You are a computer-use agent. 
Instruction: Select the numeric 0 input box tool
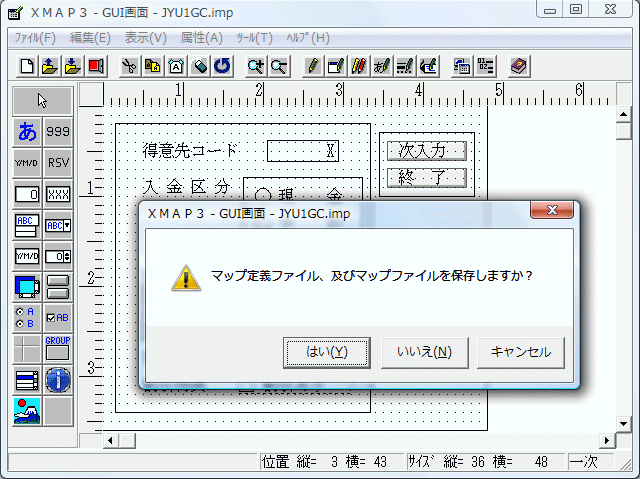pyautogui.click(x=27, y=194)
